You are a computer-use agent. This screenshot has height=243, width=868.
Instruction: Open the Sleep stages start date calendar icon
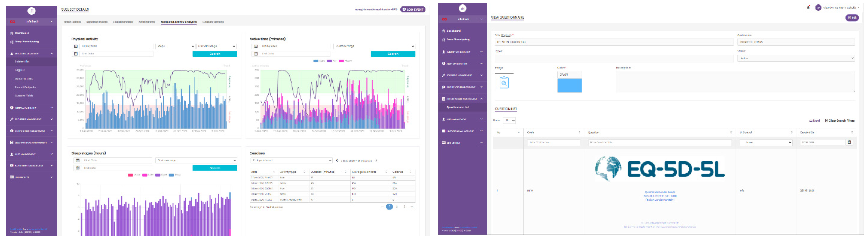78,160
